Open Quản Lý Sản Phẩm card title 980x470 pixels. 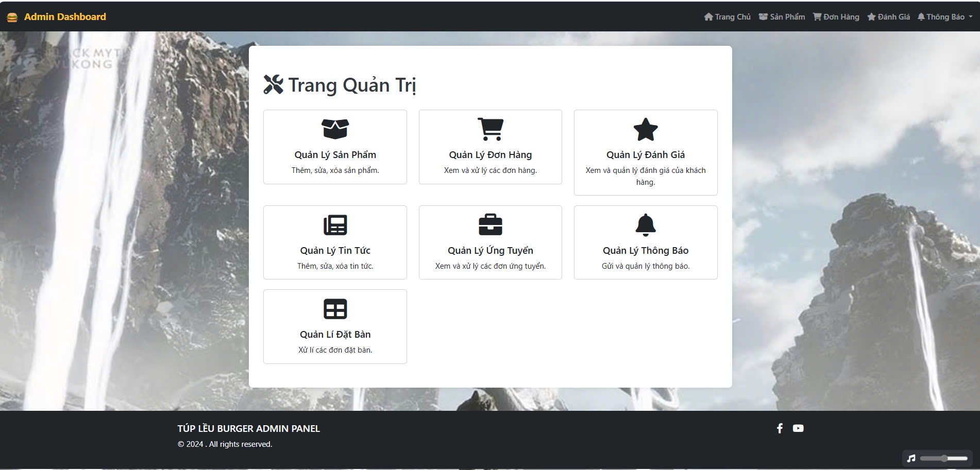335,155
